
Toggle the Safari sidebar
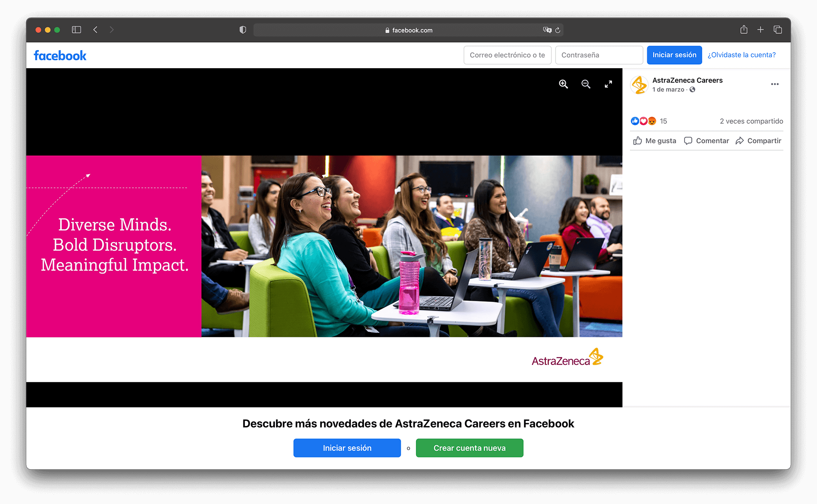(76, 30)
